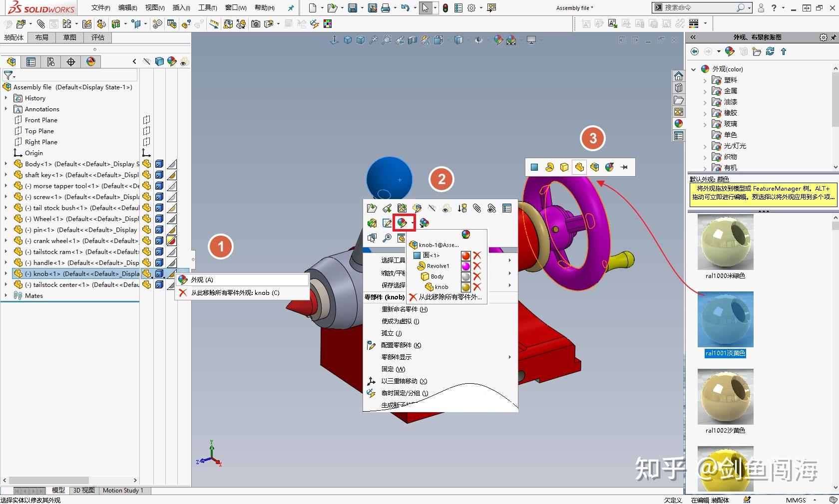This screenshot has width=839, height=504.
Task: Click the Copy Appearance icon beside Edit Appearance
Action: click(424, 223)
